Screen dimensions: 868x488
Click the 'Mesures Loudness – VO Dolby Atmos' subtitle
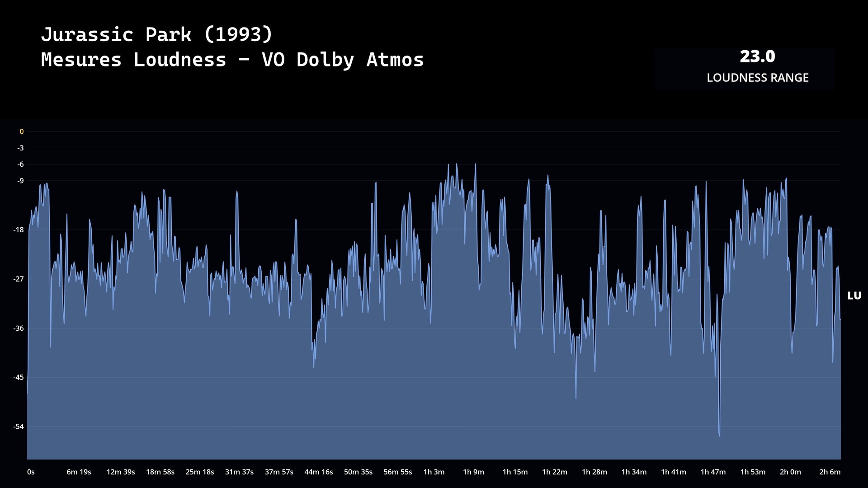(232, 60)
